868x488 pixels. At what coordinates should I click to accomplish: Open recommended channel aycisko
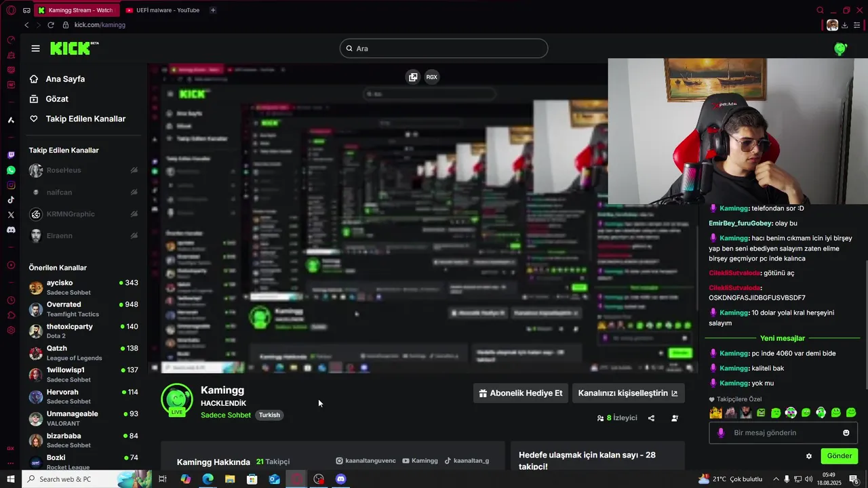click(x=83, y=287)
